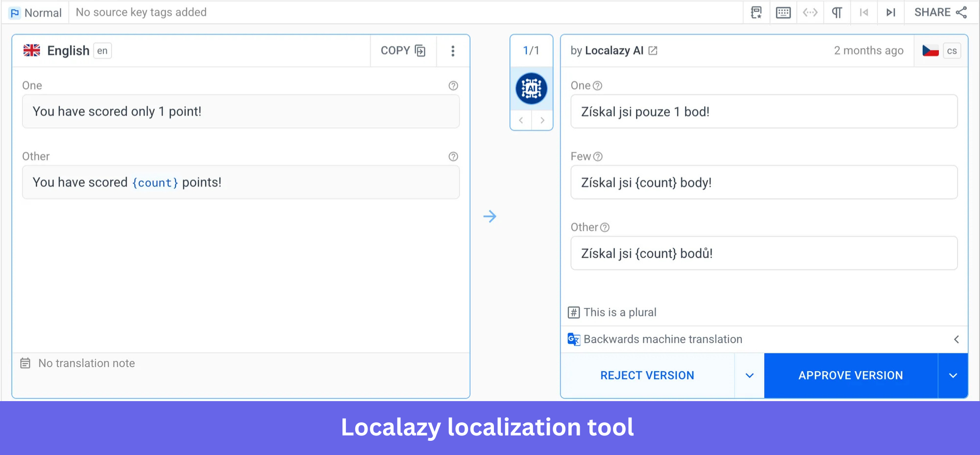
Task: Click the translation note icon
Action: 25,363
